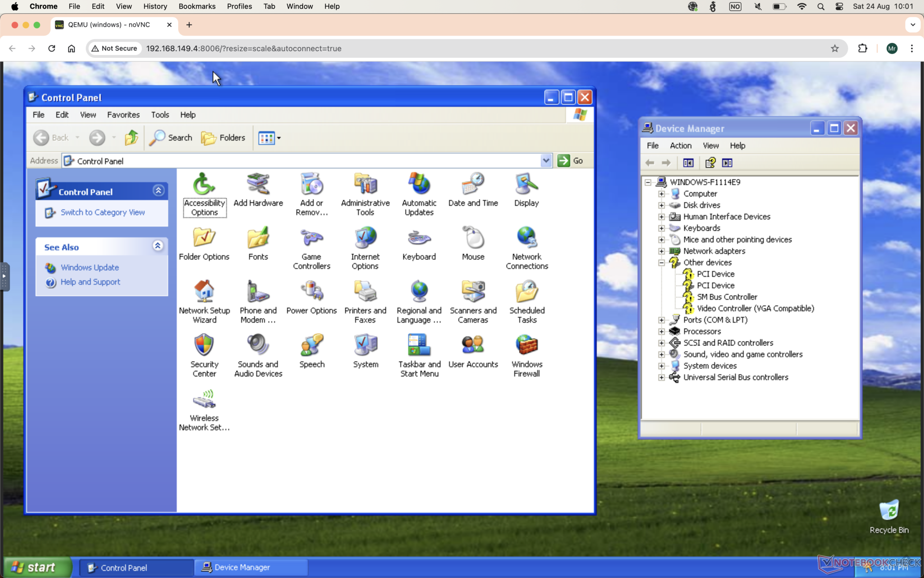The height and width of the screenshot is (578, 924).
Task: Open Scheduled Tasks icon
Action: point(527,302)
